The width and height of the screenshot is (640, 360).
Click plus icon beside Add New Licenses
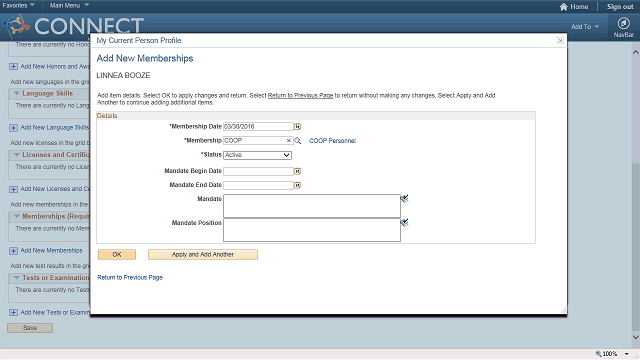pyautogui.click(x=13, y=189)
